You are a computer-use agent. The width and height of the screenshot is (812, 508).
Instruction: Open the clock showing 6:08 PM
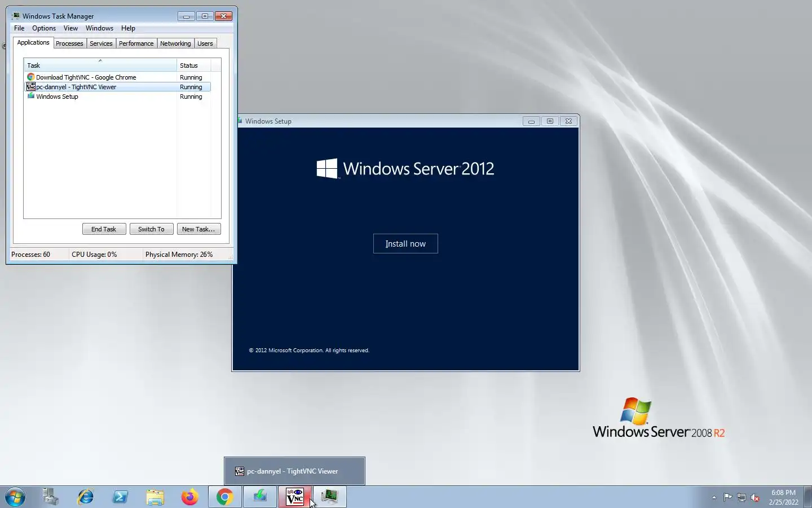point(783,497)
